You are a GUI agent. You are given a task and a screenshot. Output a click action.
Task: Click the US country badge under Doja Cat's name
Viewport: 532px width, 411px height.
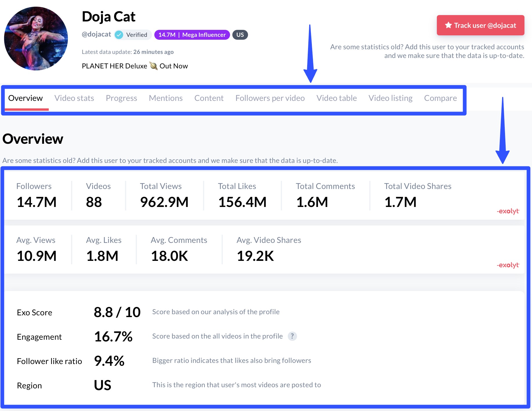pos(240,35)
